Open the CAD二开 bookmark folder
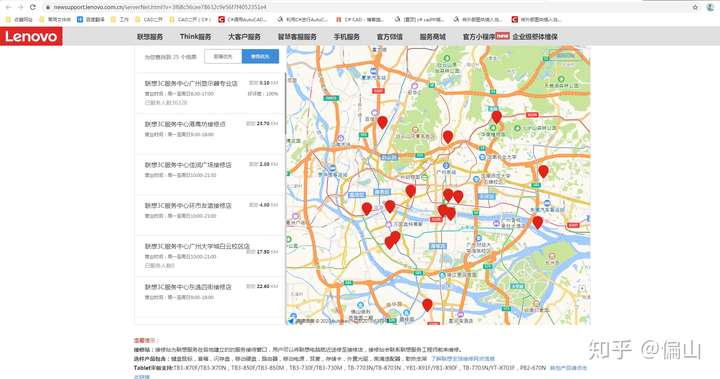The image size is (720, 379). coord(149,20)
